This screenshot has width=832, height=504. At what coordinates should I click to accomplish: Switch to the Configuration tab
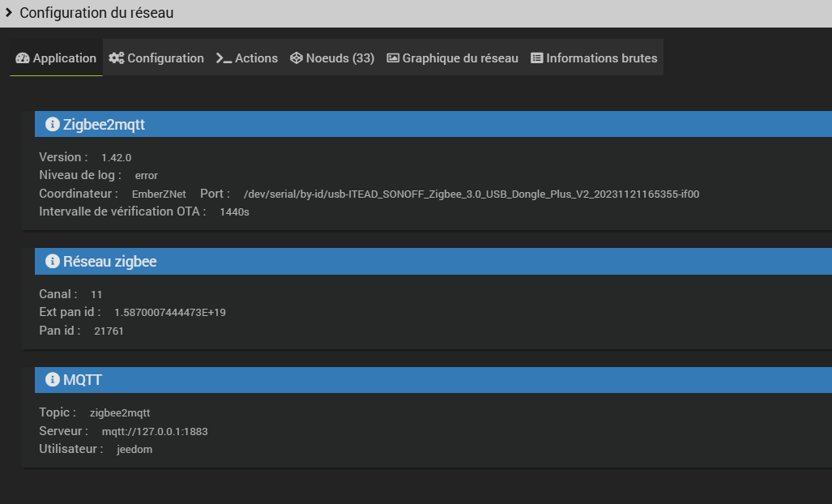click(156, 58)
